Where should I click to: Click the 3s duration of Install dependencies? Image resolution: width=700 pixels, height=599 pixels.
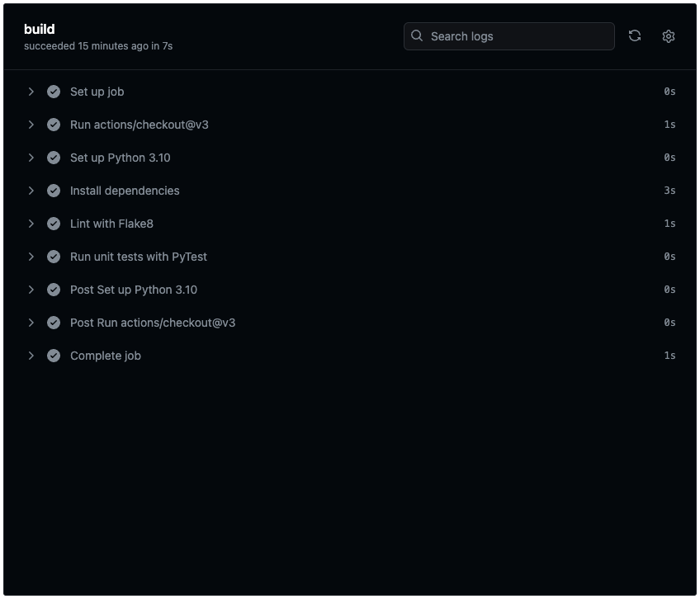coord(669,191)
